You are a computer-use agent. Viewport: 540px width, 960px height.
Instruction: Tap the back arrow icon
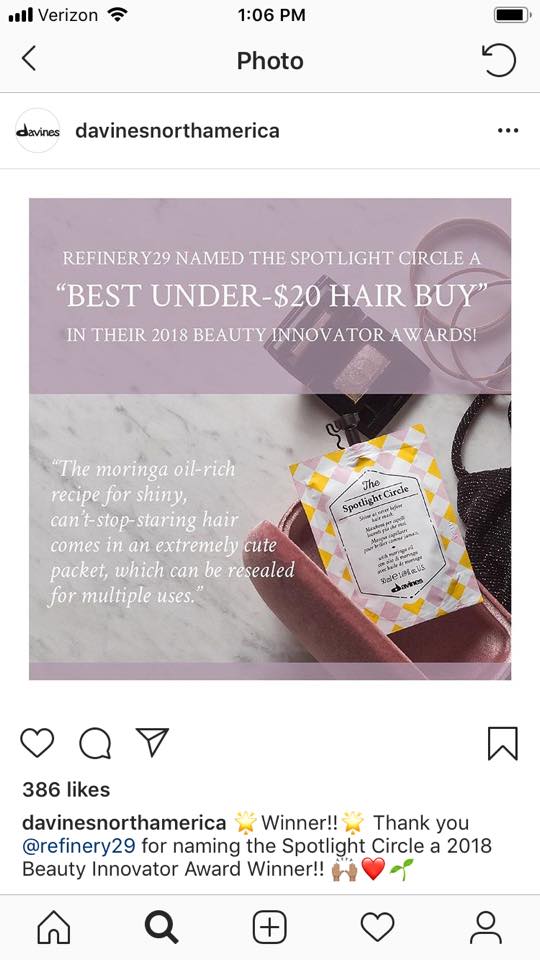click(29, 59)
